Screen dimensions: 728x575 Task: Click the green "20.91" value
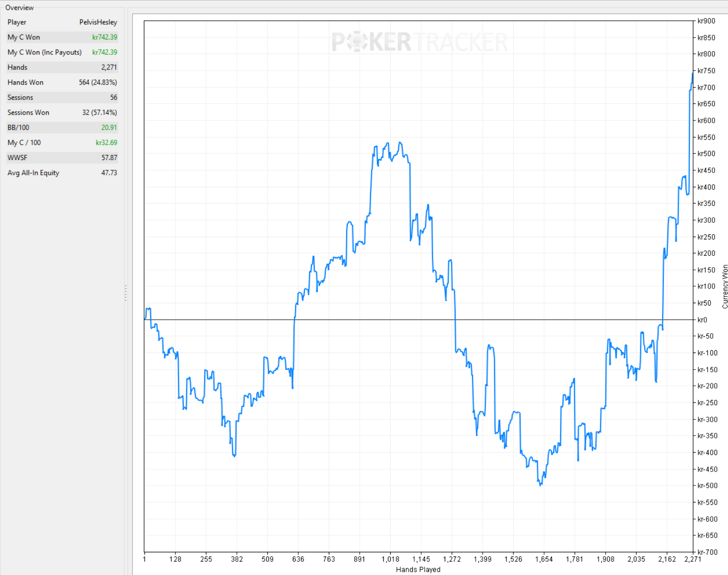click(109, 127)
